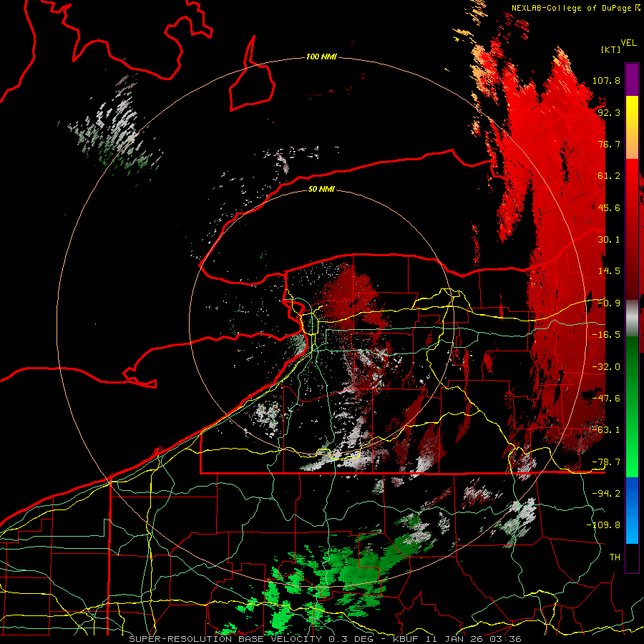Click the KBUF station identifier in the caption
The image size is (644, 644).
(405, 639)
